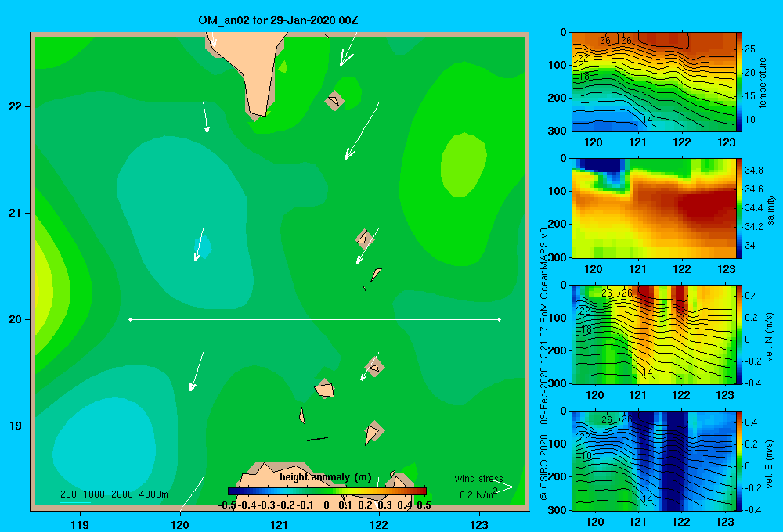Click the west endpoint of the transect line

(x=130, y=319)
